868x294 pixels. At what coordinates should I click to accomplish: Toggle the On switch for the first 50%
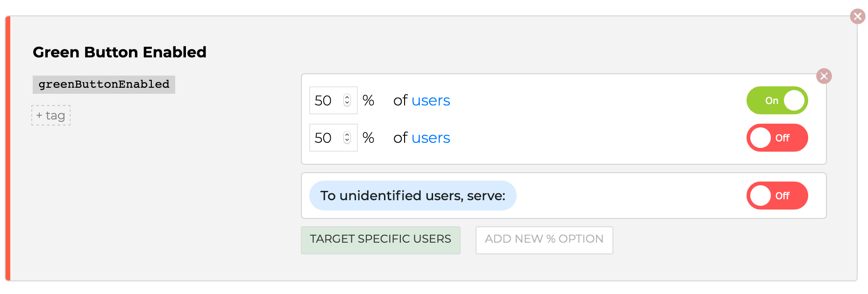click(777, 100)
